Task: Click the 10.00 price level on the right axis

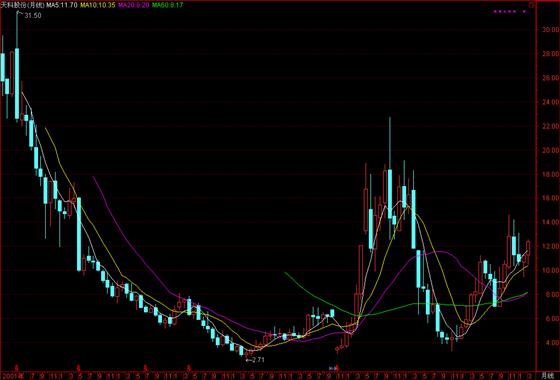Action: (x=550, y=270)
